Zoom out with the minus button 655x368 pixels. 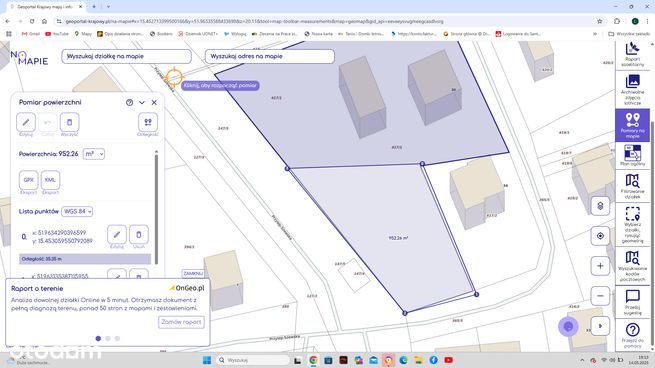pos(600,296)
